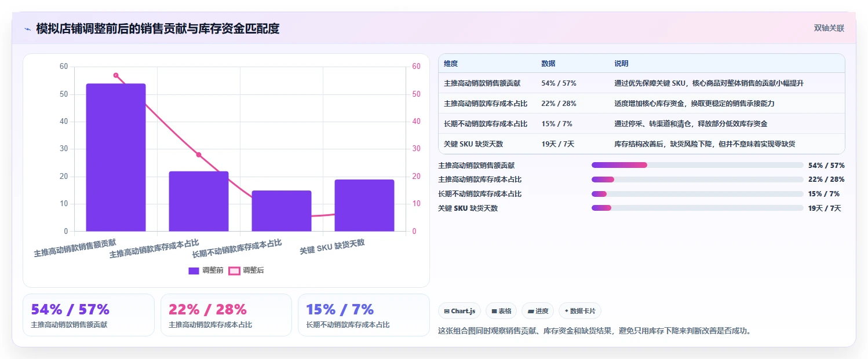Screen dimensions: 868x359
Task: Click the 主推高动销款销售额贡献 purple bar in chart
Action: tap(116, 157)
